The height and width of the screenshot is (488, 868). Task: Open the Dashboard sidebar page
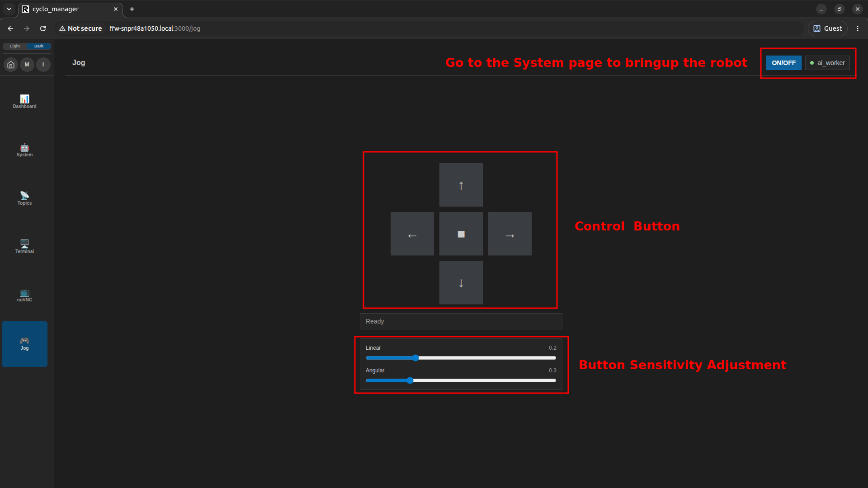24,102
